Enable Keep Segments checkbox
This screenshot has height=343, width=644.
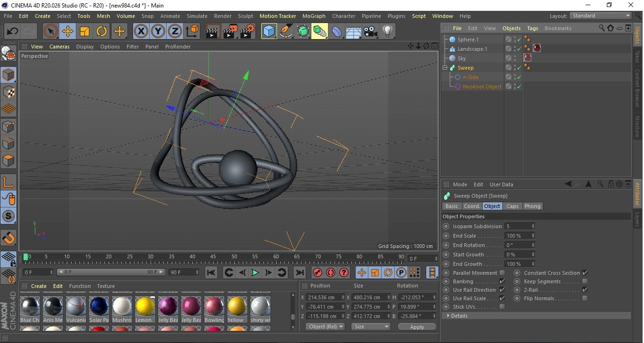(585, 281)
